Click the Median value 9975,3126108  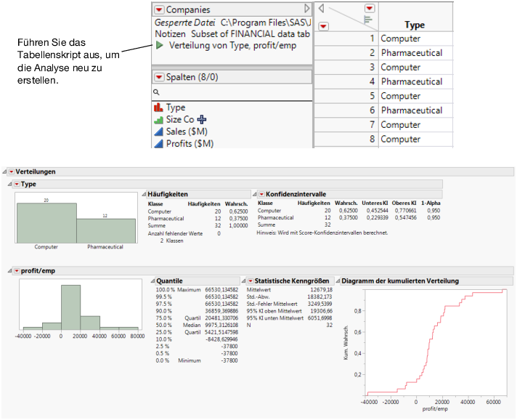tap(221, 325)
